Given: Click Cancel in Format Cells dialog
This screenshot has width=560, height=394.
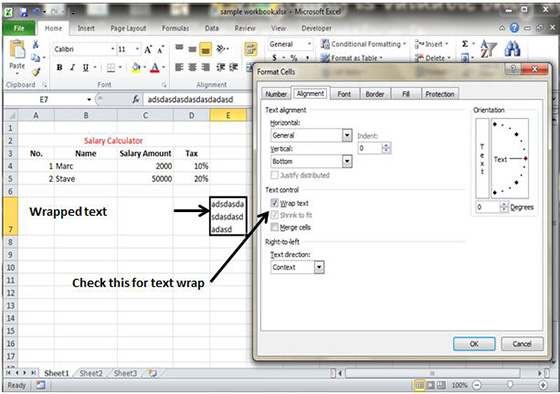Looking at the screenshot, I should pos(522,344).
